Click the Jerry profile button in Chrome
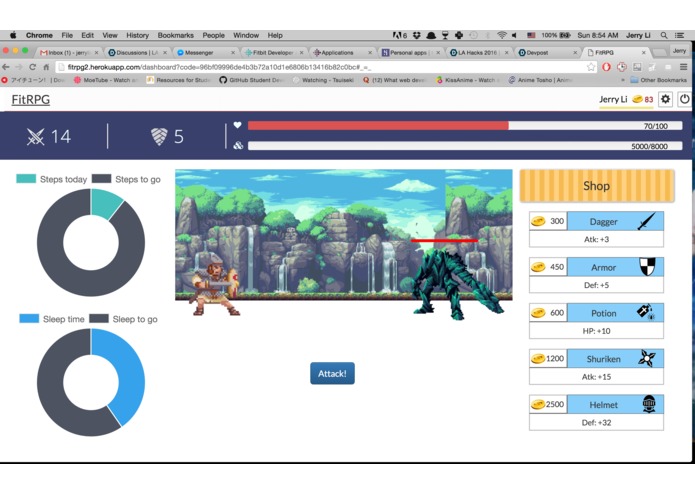695x494 pixels. click(x=679, y=51)
